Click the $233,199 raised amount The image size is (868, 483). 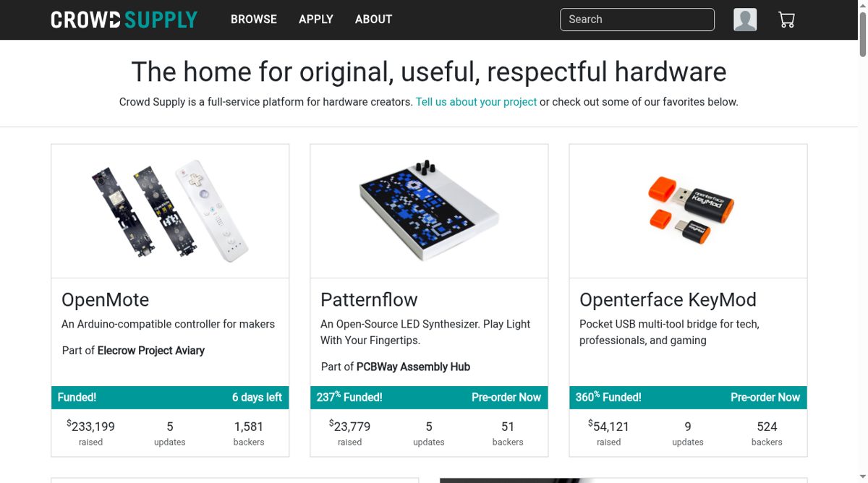90,427
